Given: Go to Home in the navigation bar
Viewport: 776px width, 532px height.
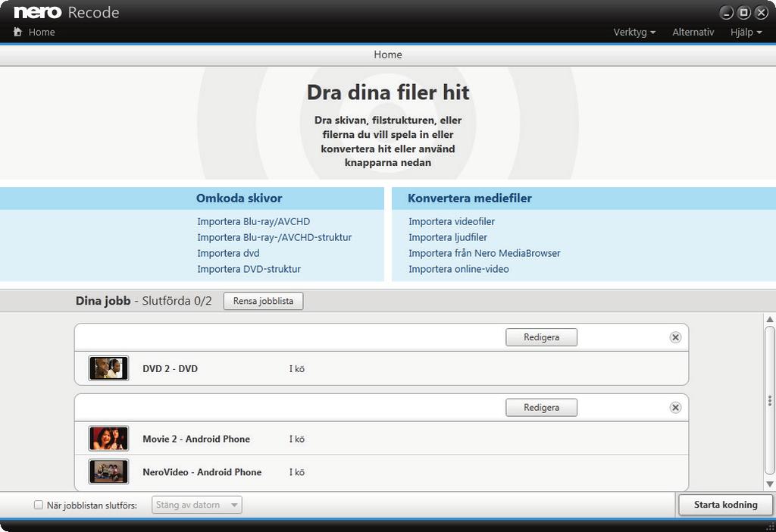Looking at the screenshot, I should click(42, 32).
